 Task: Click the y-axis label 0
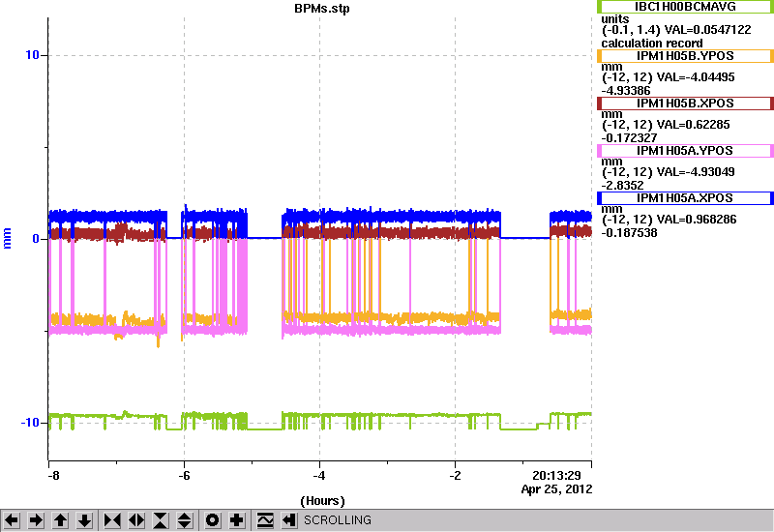(x=36, y=239)
